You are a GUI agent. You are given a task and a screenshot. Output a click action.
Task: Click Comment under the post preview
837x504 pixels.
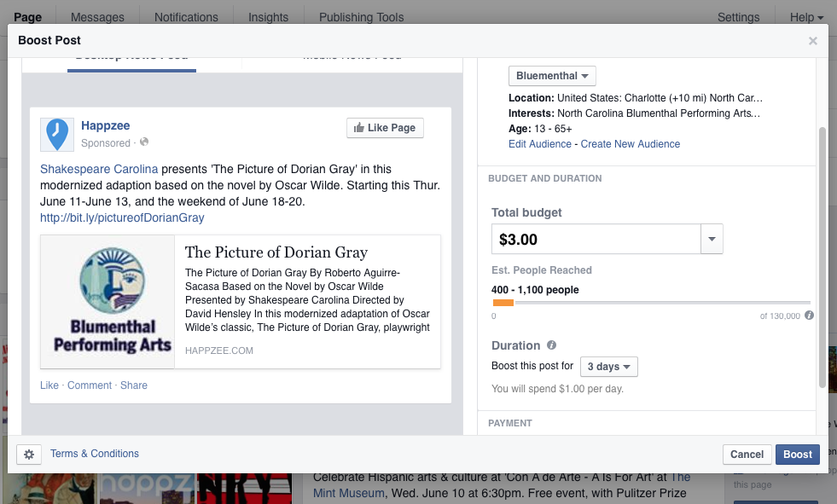click(89, 385)
